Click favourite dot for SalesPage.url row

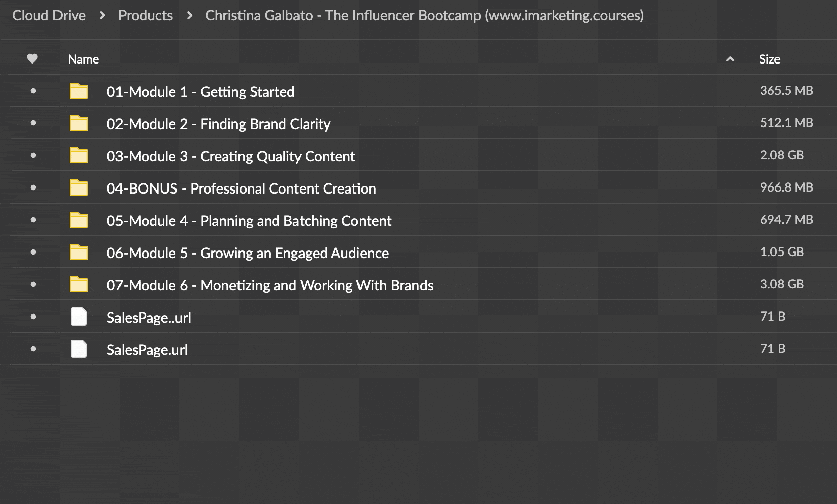pyautogui.click(x=33, y=349)
